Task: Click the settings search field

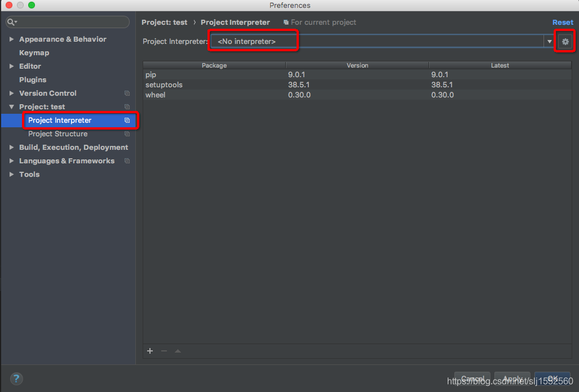Action: (68, 22)
